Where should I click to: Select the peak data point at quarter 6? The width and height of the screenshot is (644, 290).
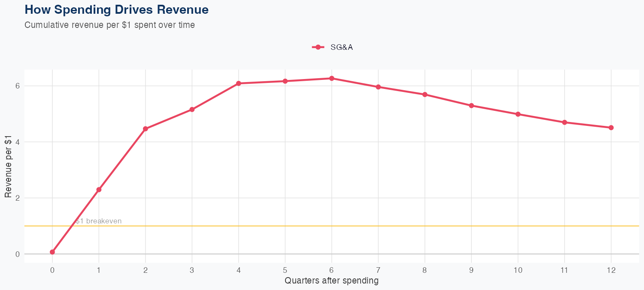[x=331, y=78]
